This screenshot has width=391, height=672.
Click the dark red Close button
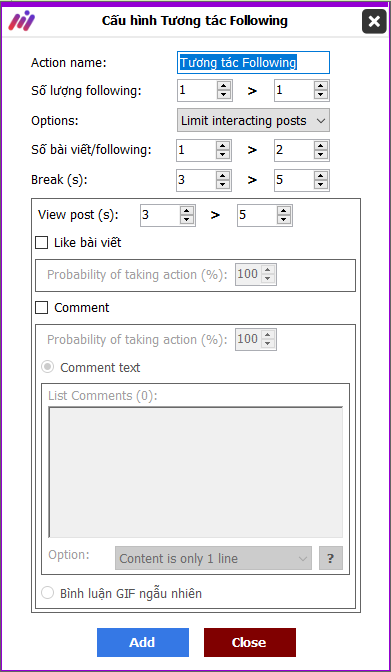(250, 642)
